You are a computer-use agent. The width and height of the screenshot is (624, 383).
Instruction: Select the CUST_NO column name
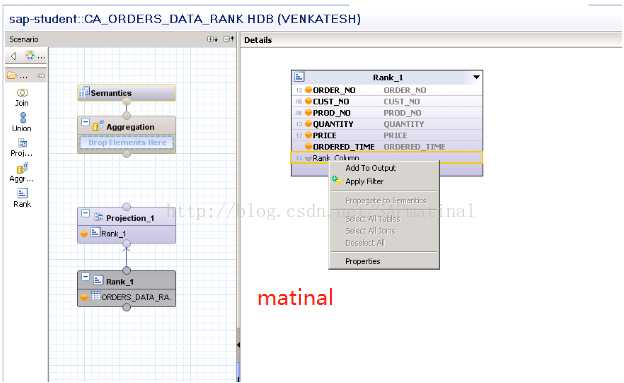click(x=331, y=101)
